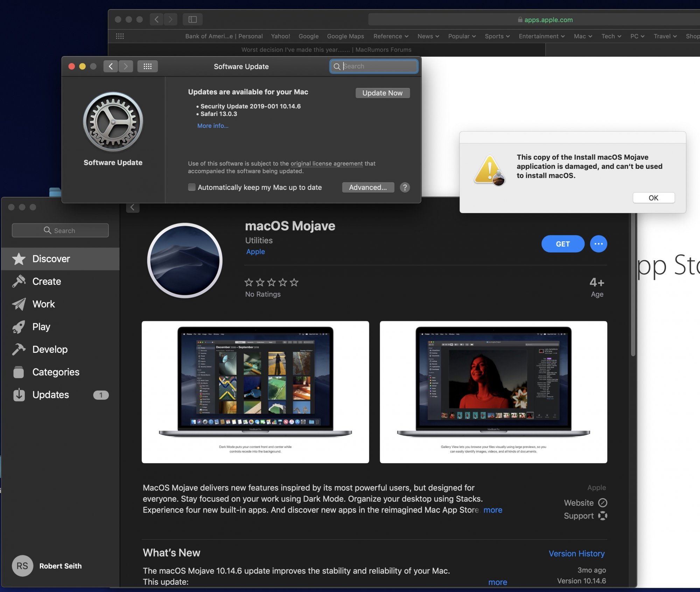Click the RS account avatar
Viewport: 700px width, 592px height.
(x=22, y=566)
